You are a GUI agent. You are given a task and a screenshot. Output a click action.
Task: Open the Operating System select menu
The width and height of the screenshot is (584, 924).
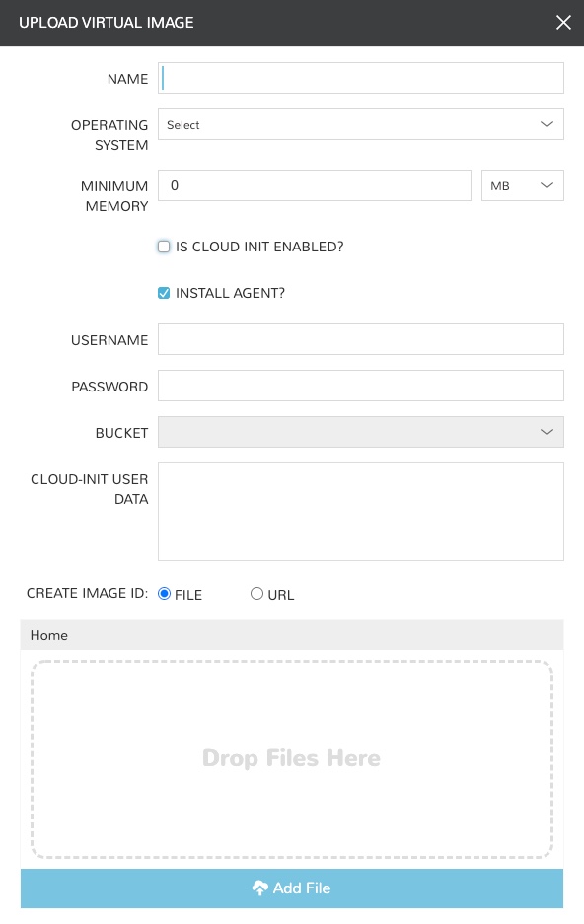[361, 124]
